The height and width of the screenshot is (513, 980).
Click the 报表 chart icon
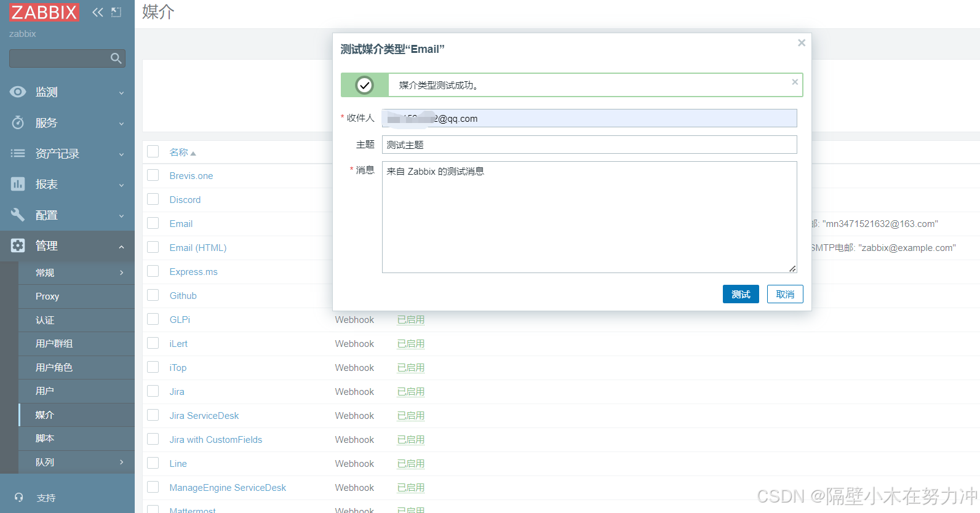point(18,184)
